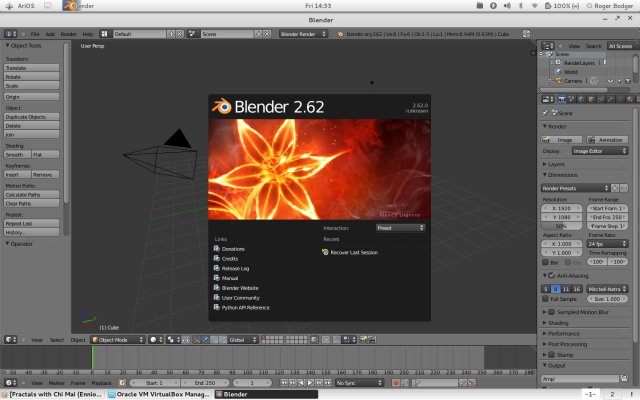Screen dimensions: 640x400
Task: Click the Recover Last Session icon
Action: (x=325, y=252)
